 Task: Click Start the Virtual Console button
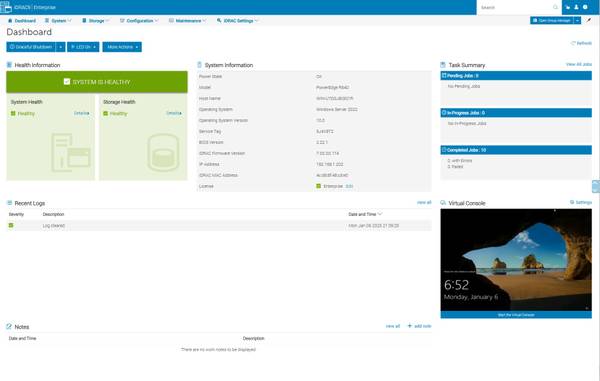[516, 315]
